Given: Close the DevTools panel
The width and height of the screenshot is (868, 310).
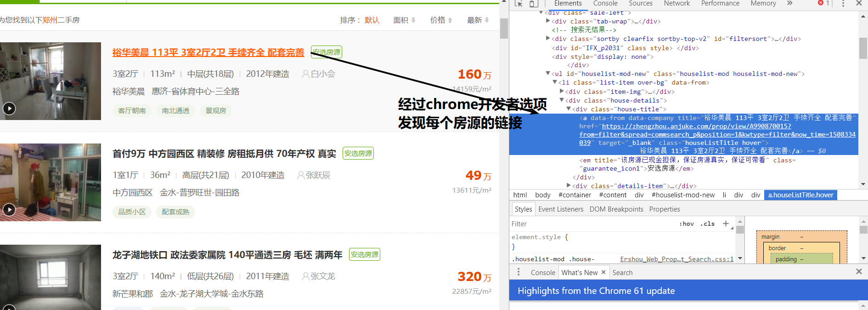Looking at the screenshot, I should click(x=859, y=3).
